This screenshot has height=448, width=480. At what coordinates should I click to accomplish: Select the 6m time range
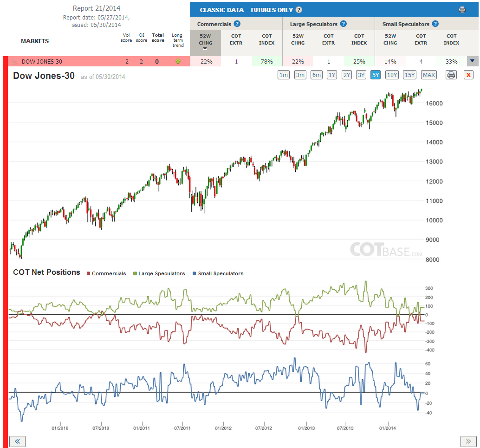(x=317, y=75)
